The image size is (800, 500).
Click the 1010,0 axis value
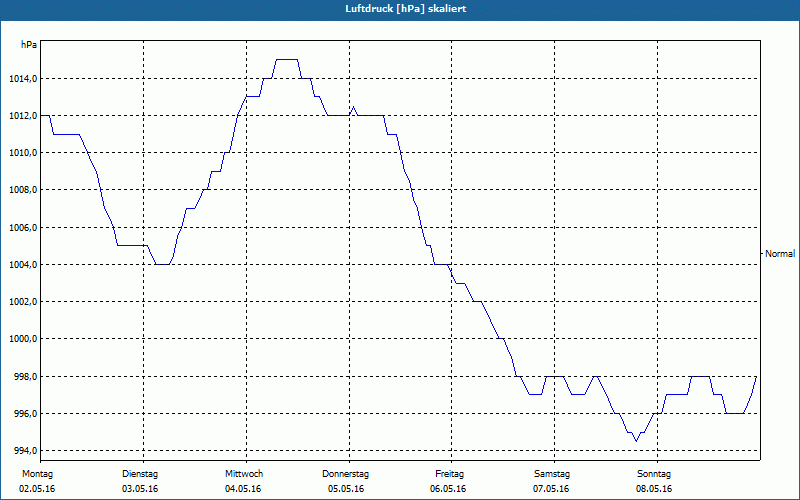click(x=23, y=153)
